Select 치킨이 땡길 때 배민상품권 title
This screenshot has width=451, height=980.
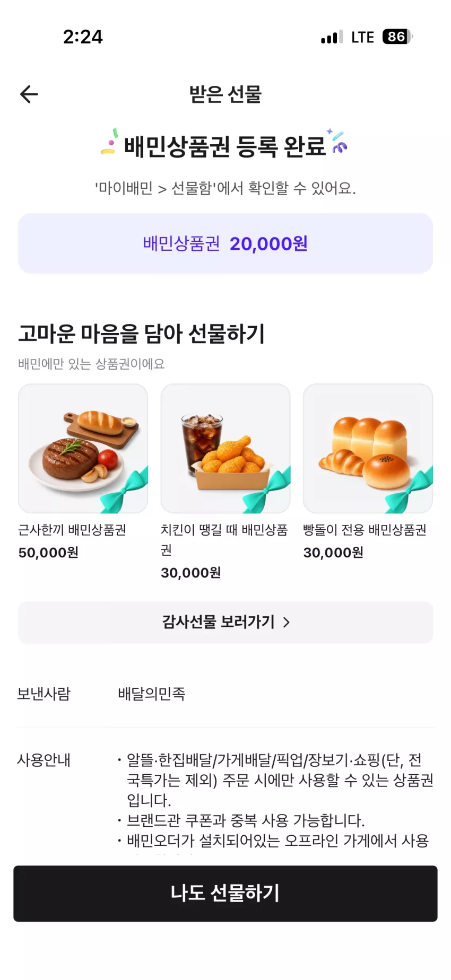tap(224, 540)
